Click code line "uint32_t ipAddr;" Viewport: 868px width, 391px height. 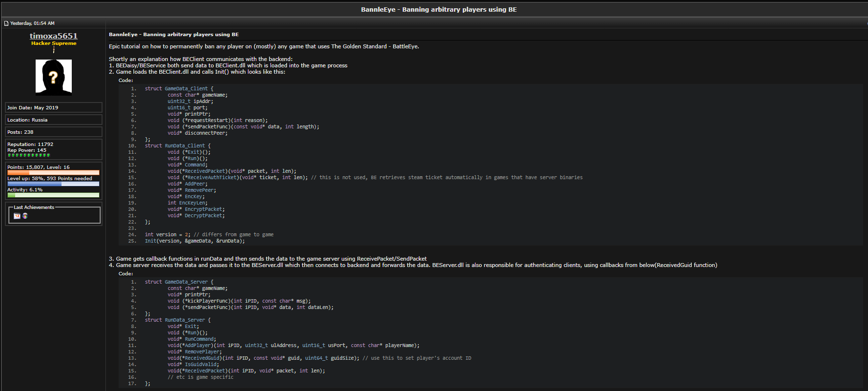tap(190, 102)
